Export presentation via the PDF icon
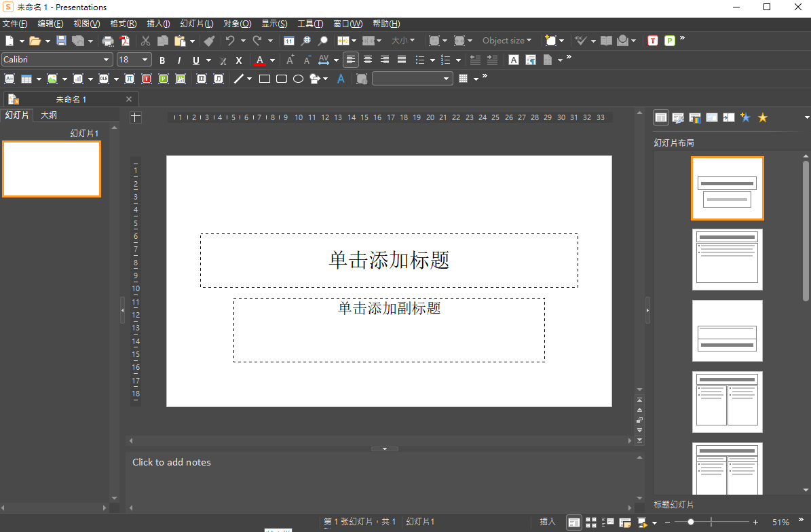 (x=125, y=41)
